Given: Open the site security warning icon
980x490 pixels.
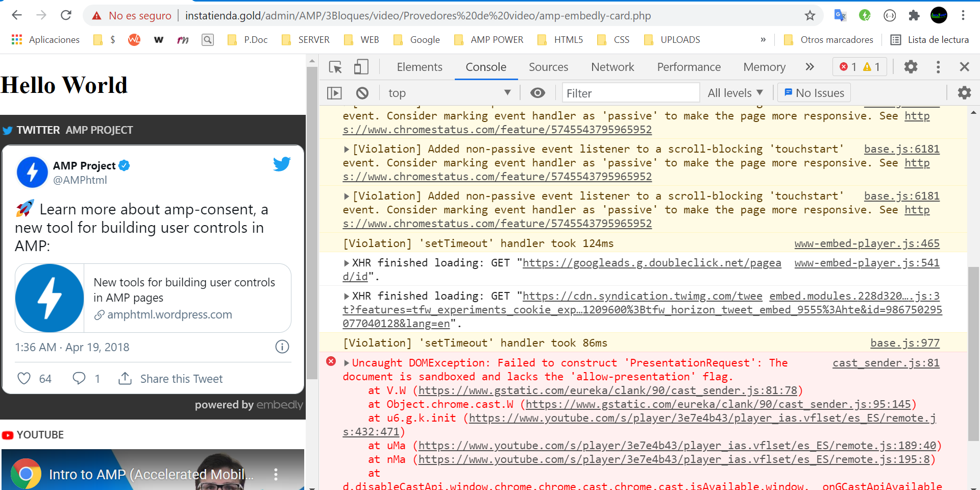Looking at the screenshot, I should coord(96,16).
